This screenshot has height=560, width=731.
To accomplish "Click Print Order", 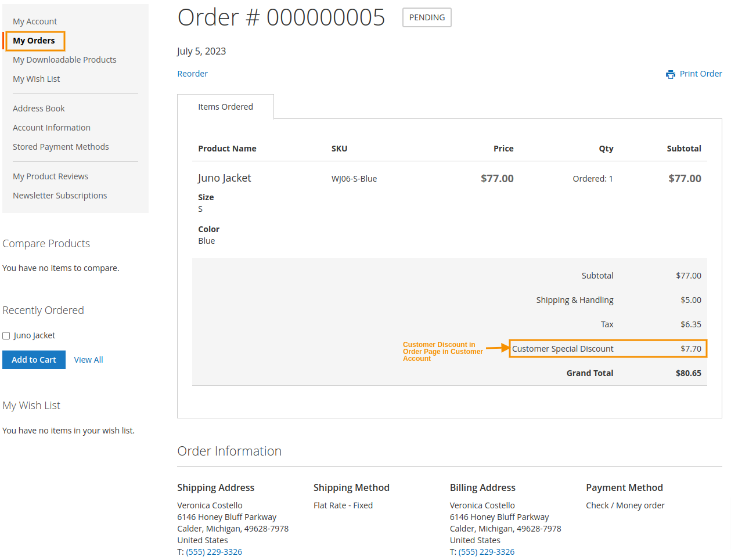I will (x=701, y=73).
